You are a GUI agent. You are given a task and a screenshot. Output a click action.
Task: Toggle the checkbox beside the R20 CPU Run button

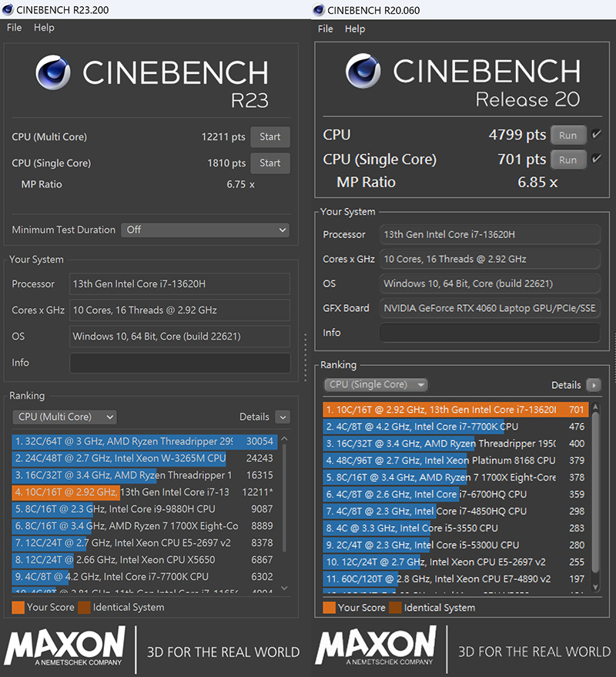click(x=596, y=134)
